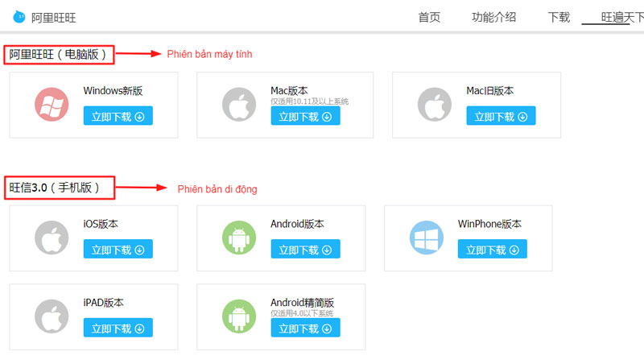Download the Android版本 app
644x364 pixels.
tap(305, 249)
